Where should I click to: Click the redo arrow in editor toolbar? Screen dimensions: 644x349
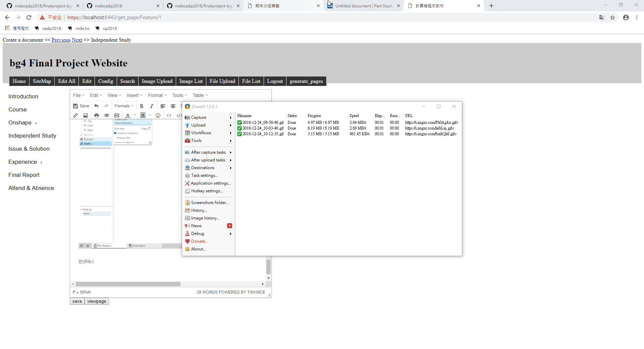point(106,106)
